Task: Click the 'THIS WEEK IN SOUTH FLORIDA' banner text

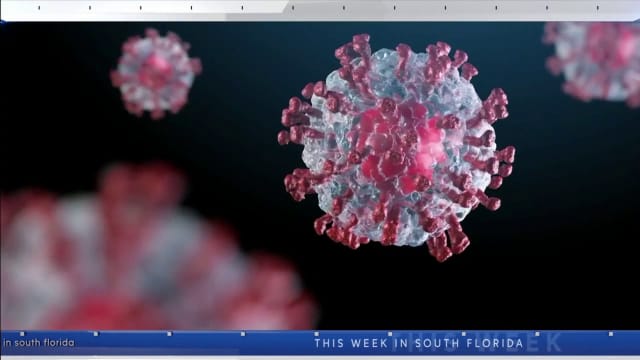Action: pyautogui.click(x=419, y=343)
